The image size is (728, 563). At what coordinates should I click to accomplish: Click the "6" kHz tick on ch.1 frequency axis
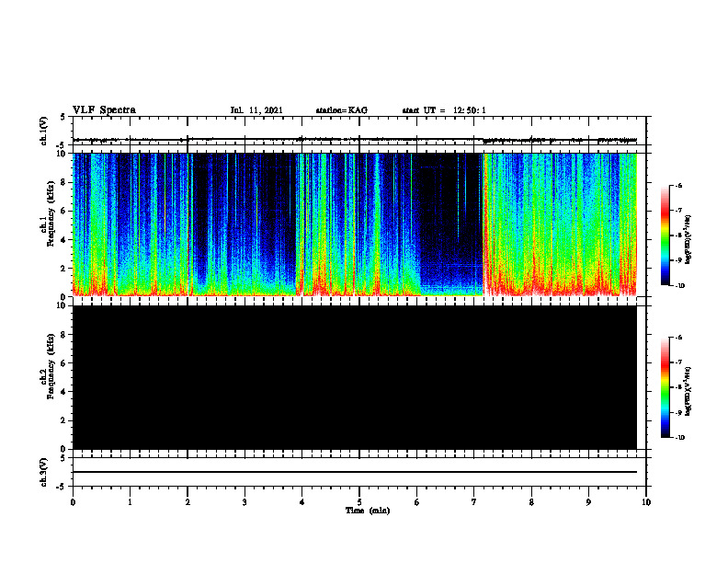coord(64,211)
